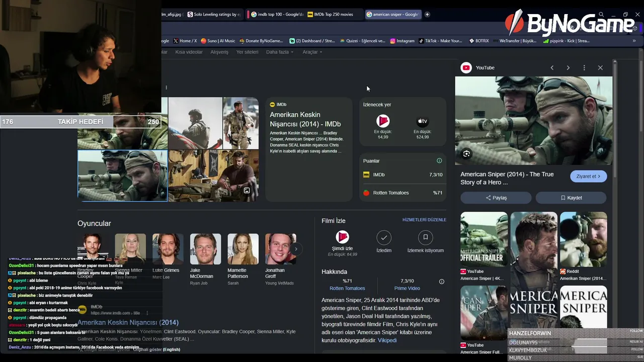
Task: Open the side panel three-dot menu
Action: pos(584,68)
